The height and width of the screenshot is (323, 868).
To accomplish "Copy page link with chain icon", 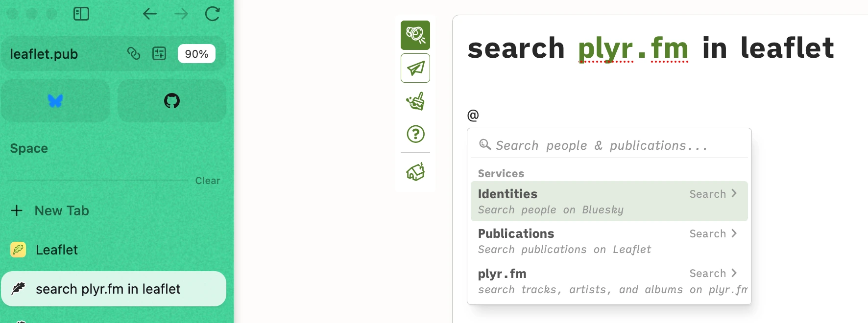I will (x=133, y=53).
